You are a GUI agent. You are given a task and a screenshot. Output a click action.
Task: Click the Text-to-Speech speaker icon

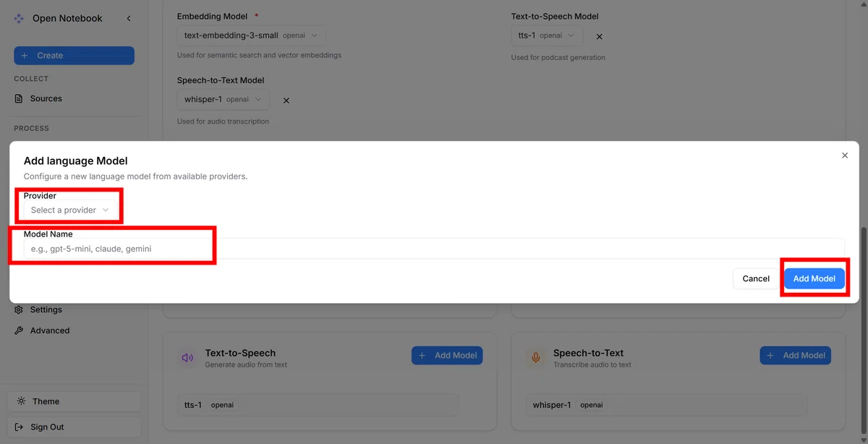(188, 357)
